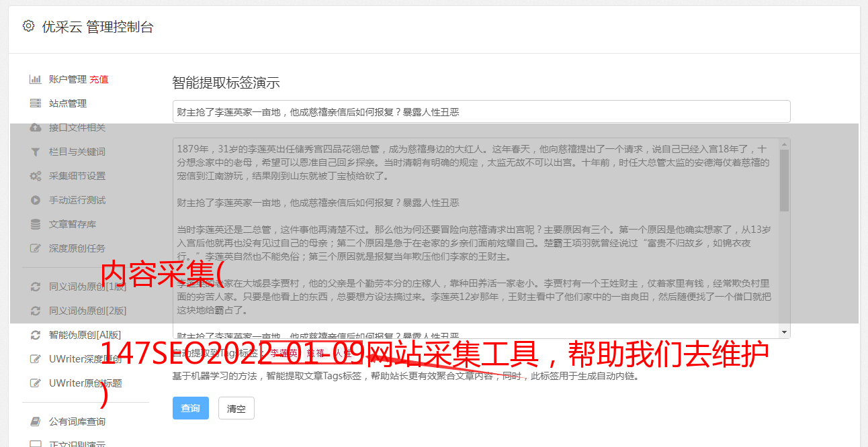Click refresh icon beside 同义词伪原创[1版]
The image size is (868, 447).
tap(36, 287)
